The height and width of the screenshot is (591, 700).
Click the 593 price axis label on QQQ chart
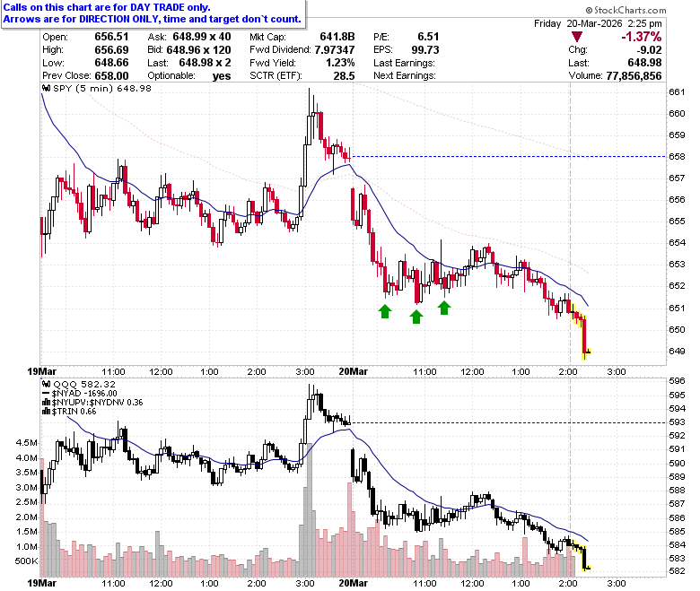(x=677, y=422)
